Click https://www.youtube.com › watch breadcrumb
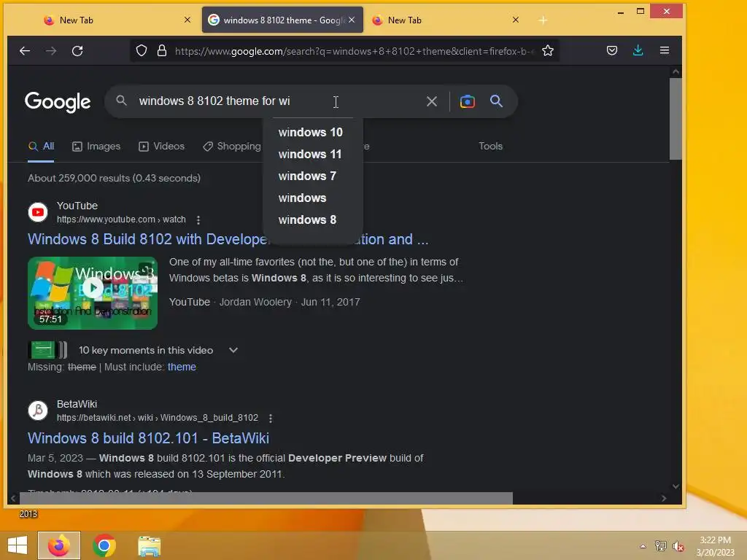 click(x=121, y=219)
